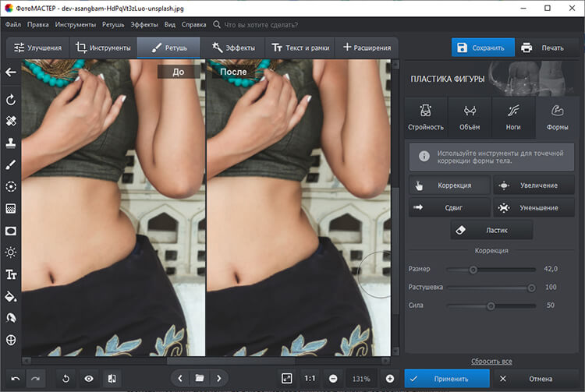Toggle the eye preview of original
Screen dimensions: 585x392
click(x=89, y=378)
